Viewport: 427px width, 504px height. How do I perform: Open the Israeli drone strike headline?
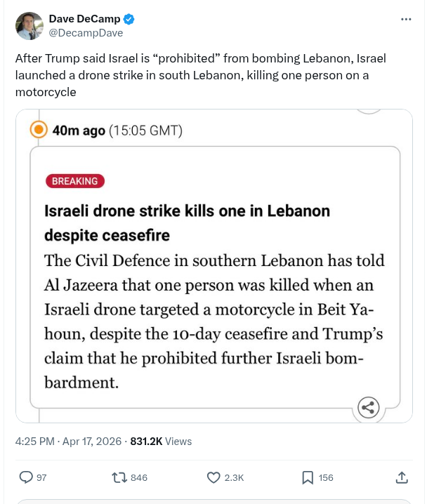coord(187,222)
